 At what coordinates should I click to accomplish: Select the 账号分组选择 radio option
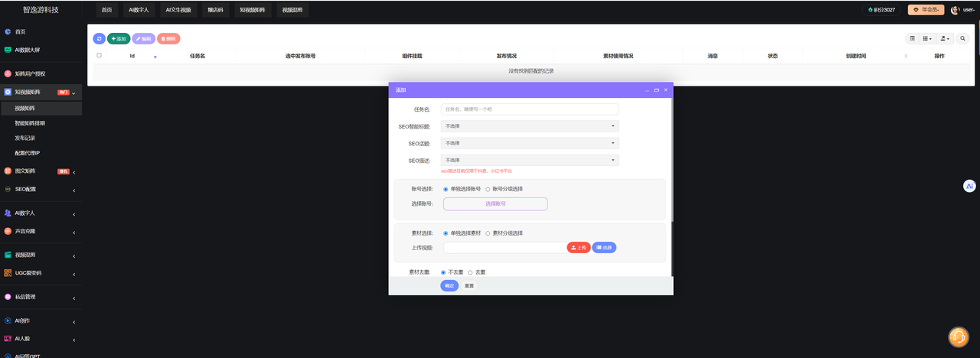pyautogui.click(x=488, y=189)
